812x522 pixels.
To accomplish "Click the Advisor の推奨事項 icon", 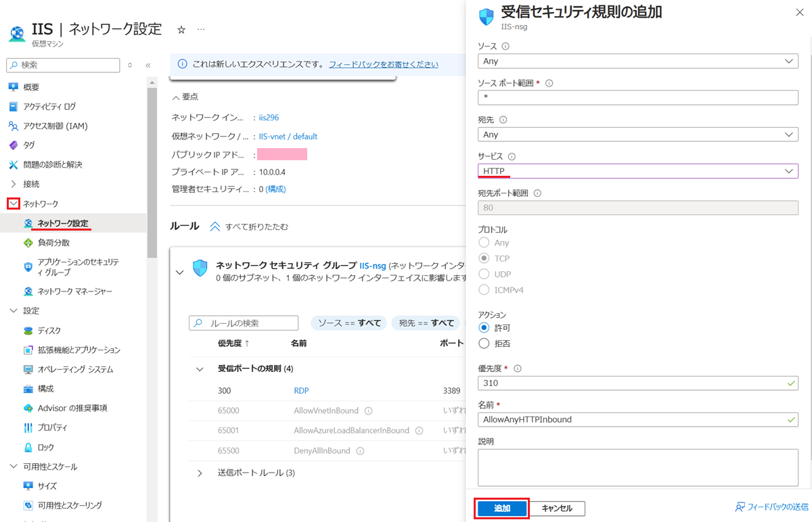I will (28, 408).
